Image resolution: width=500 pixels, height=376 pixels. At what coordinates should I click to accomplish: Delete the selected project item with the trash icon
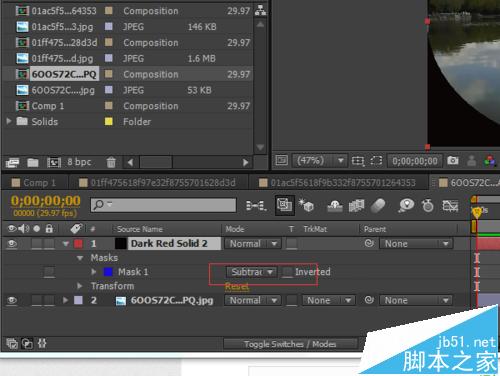[111, 162]
